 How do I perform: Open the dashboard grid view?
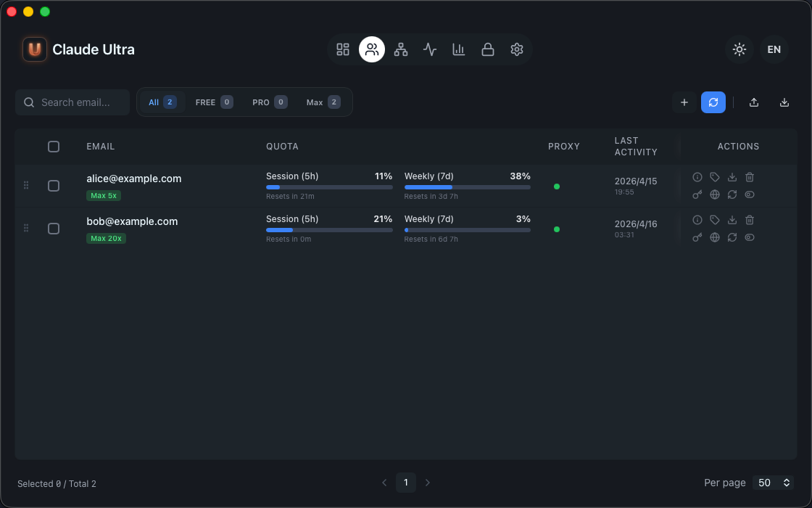pos(343,49)
